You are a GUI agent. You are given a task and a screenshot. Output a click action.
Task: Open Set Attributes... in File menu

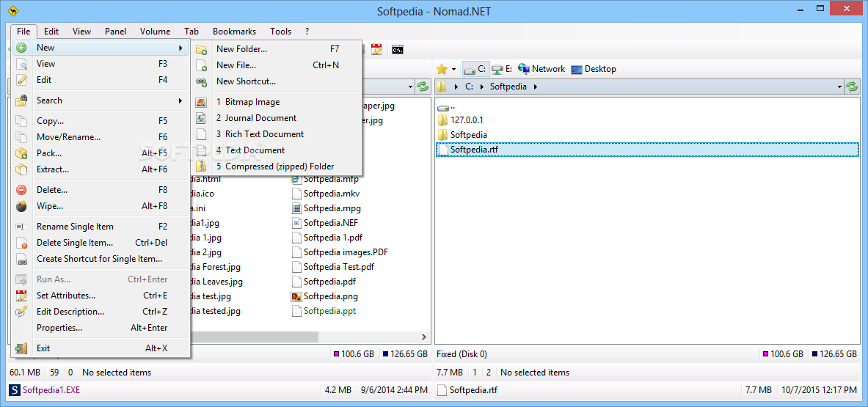101,296
